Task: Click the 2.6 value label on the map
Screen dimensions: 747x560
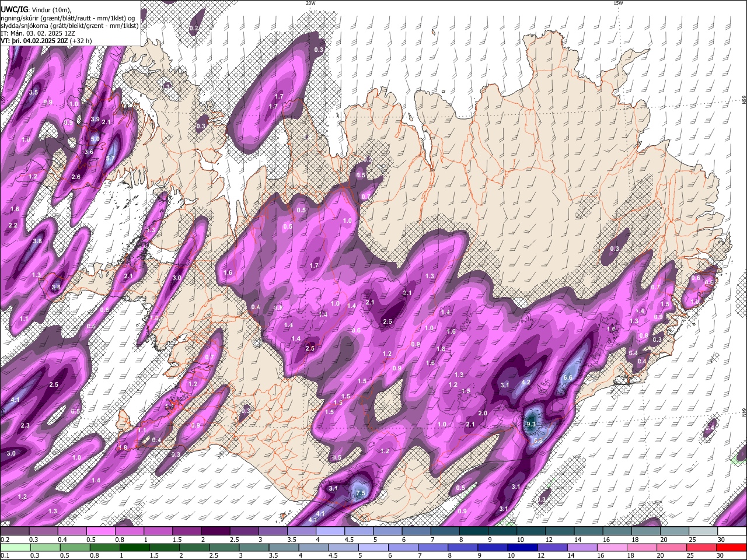Action: (x=76, y=177)
